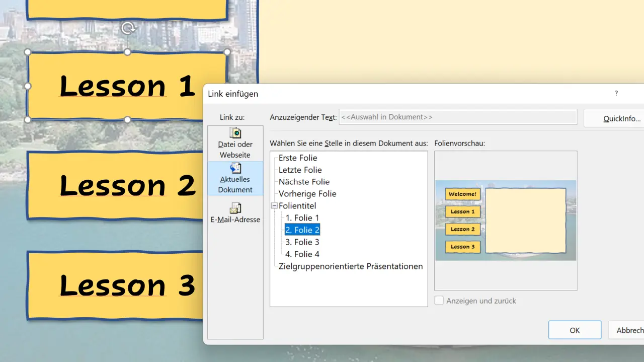The height and width of the screenshot is (362, 644).
Task: Pick Vorherige Folie in the list
Action: [x=307, y=194]
